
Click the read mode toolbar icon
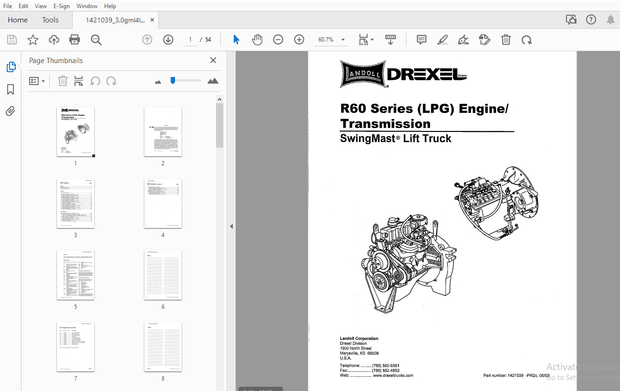pos(390,40)
